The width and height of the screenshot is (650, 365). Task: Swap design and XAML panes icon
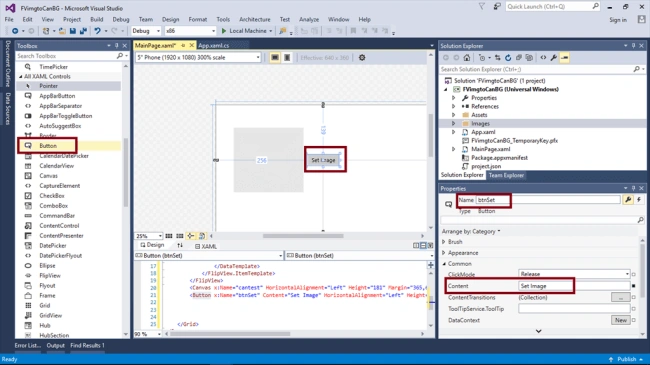180,246
